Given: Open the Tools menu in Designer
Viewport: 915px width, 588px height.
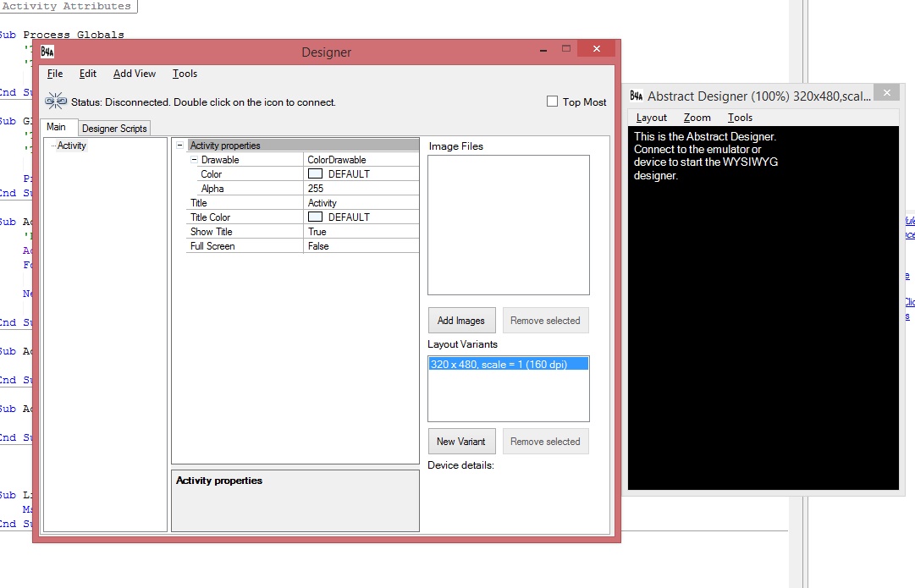Looking at the screenshot, I should click(x=185, y=74).
